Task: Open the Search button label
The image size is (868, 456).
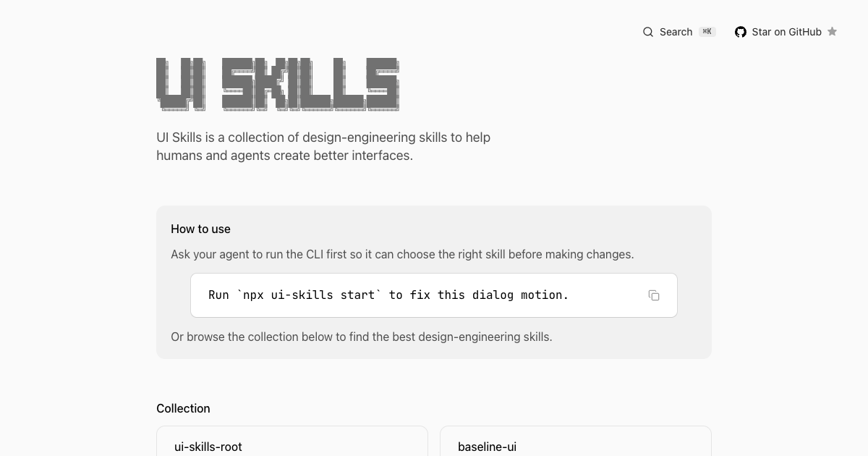Action: (x=676, y=32)
